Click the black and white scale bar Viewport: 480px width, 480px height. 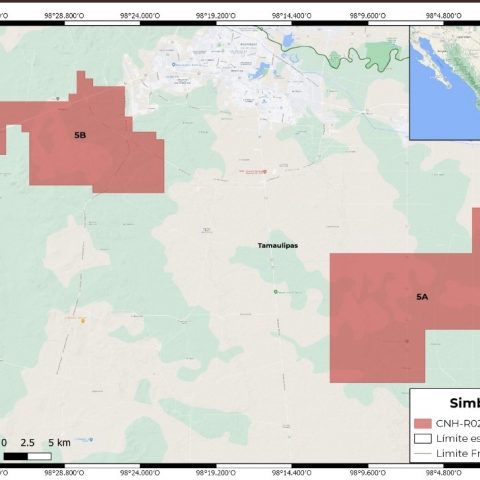coord(28,456)
